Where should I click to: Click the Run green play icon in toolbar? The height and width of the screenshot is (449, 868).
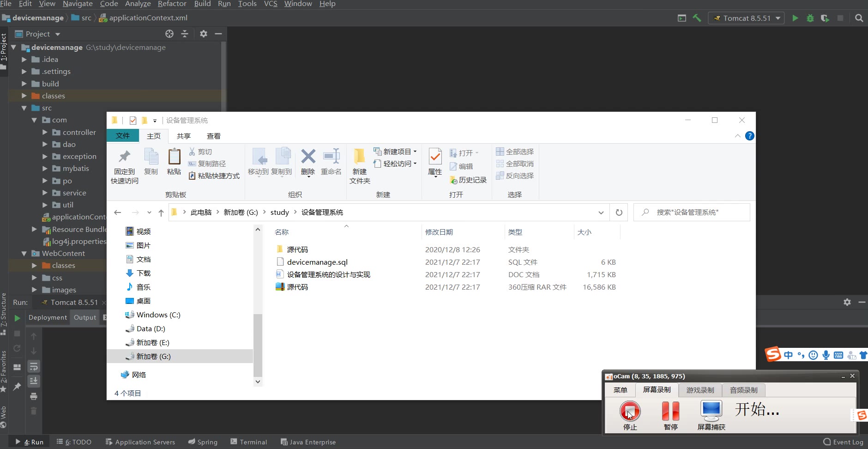coord(795,18)
